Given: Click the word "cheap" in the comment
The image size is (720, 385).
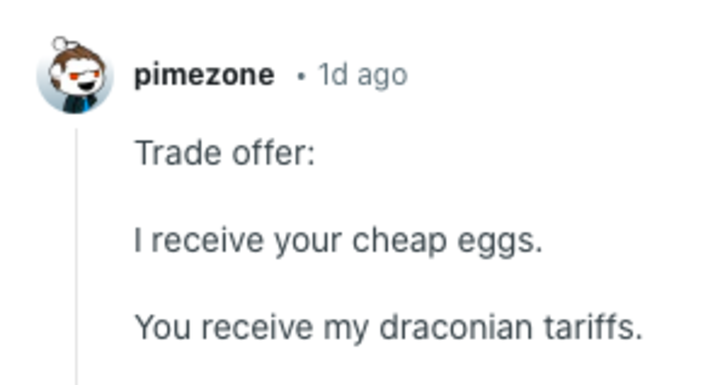Looking at the screenshot, I should click(399, 242).
